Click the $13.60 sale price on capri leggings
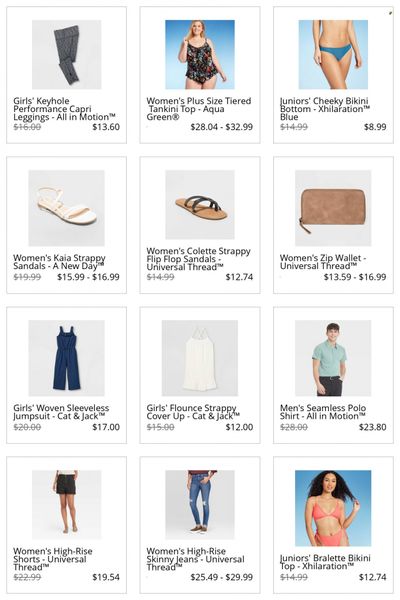 pos(106,127)
